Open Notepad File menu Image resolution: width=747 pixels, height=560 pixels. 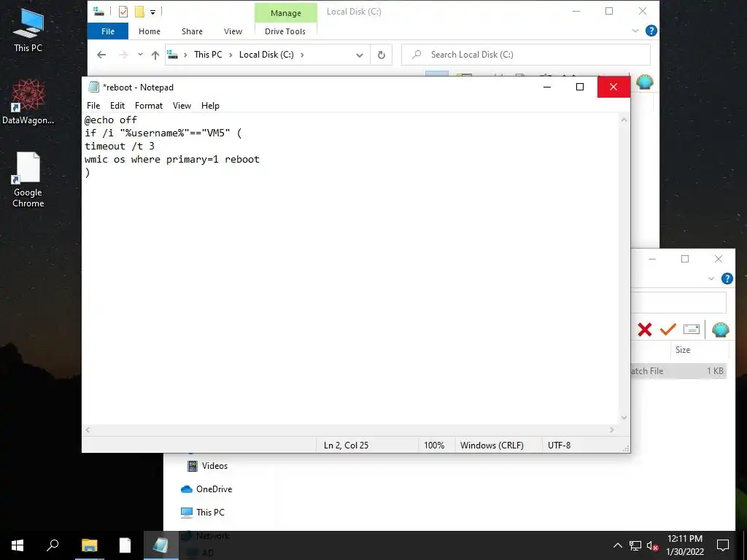tap(93, 106)
